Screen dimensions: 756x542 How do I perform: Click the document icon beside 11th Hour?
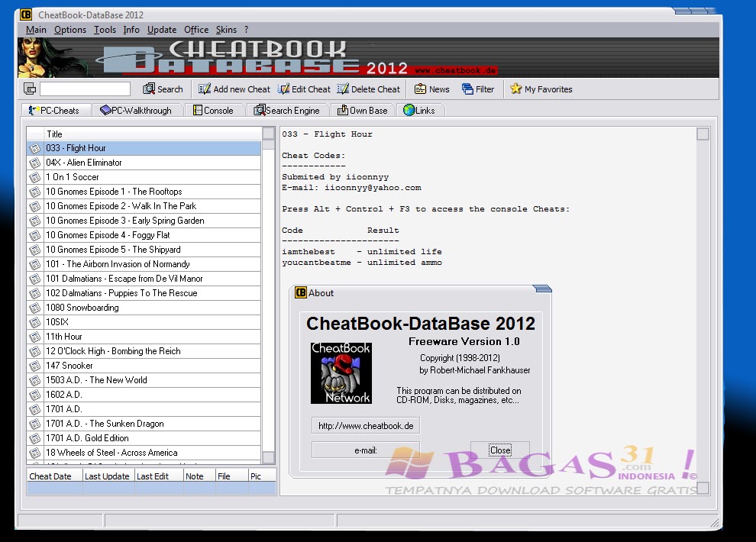pos(34,337)
